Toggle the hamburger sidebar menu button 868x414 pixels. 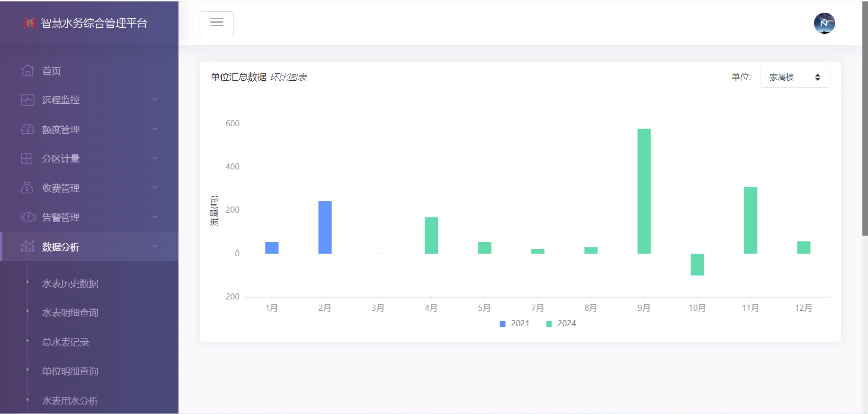(x=217, y=23)
